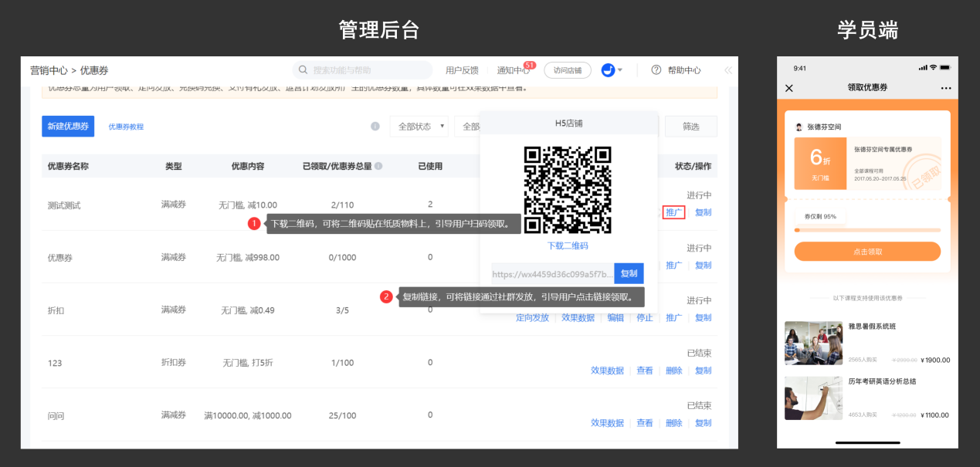Expand the account menu arrow beside avatar
The height and width of the screenshot is (467, 980).
[620, 70]
